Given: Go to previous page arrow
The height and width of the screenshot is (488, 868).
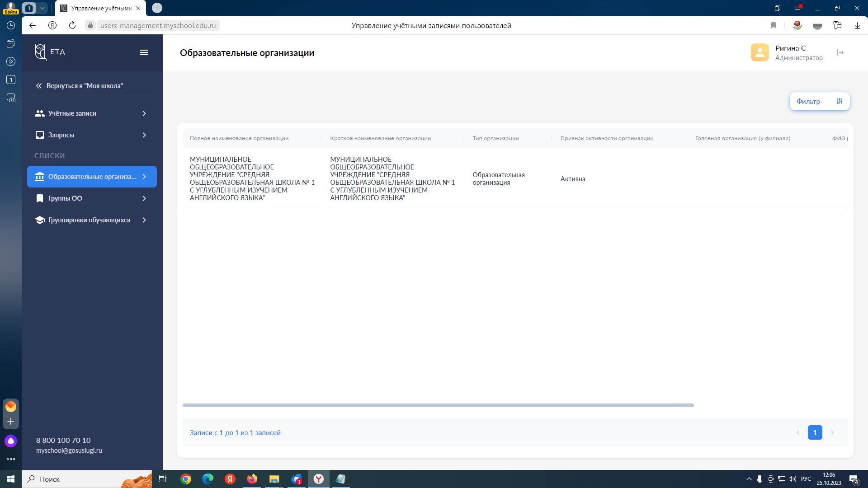Looking at the screenshot, I should point(797,432).
